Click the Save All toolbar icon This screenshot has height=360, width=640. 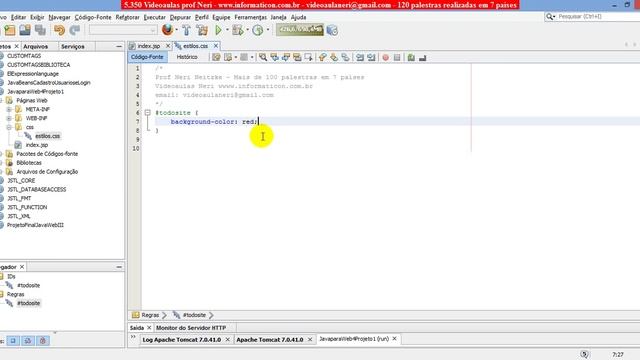(x=40, y=30)
